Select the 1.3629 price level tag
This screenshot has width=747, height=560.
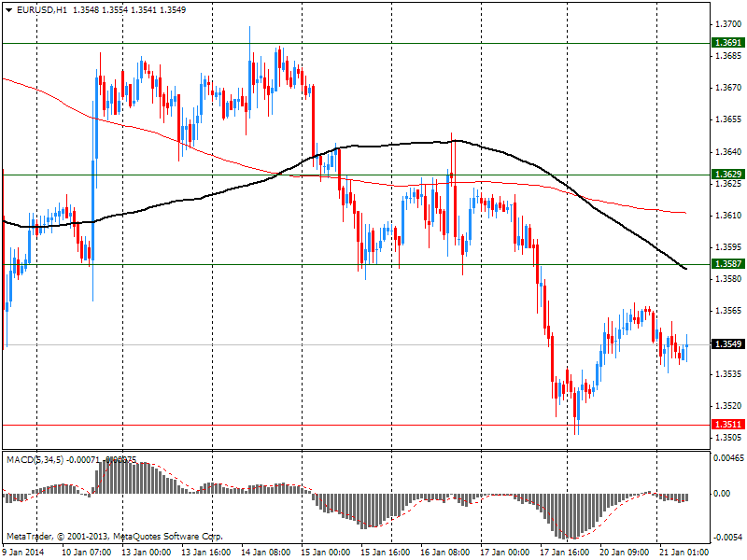click(727, 175)
